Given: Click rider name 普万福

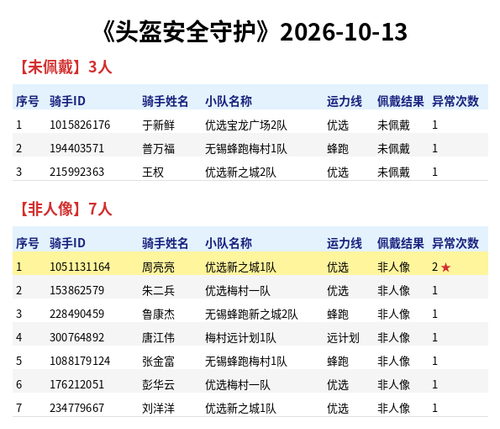Looking at the screenshot, I should (x=158, y=148).
